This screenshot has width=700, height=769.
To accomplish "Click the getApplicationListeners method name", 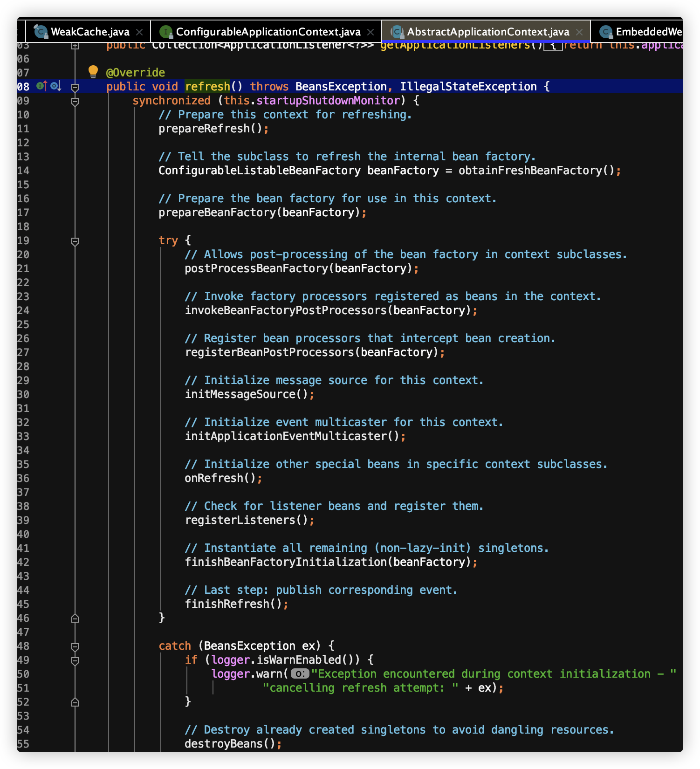I will coord(455,45).
